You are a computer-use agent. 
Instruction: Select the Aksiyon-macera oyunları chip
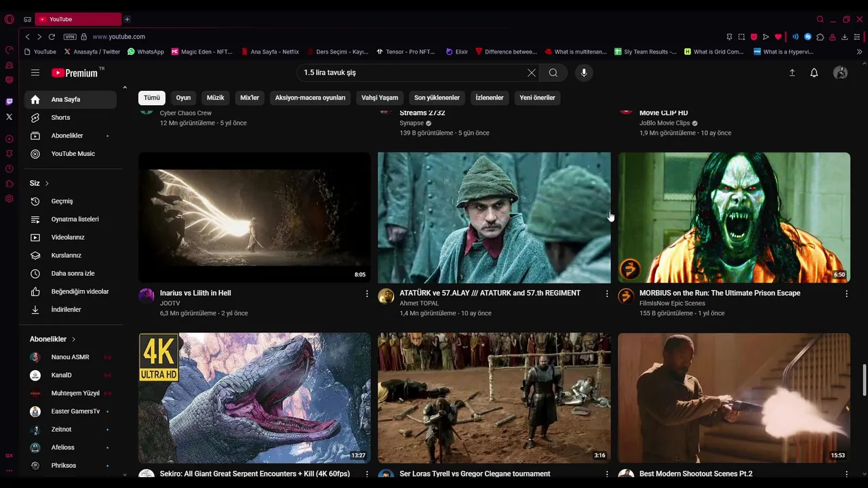tap(310, 98)
